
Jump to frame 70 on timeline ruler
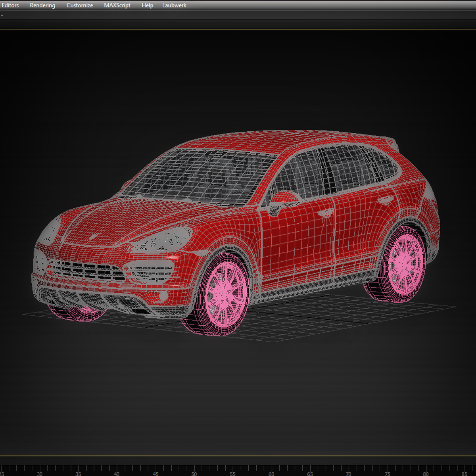point(348,473)
